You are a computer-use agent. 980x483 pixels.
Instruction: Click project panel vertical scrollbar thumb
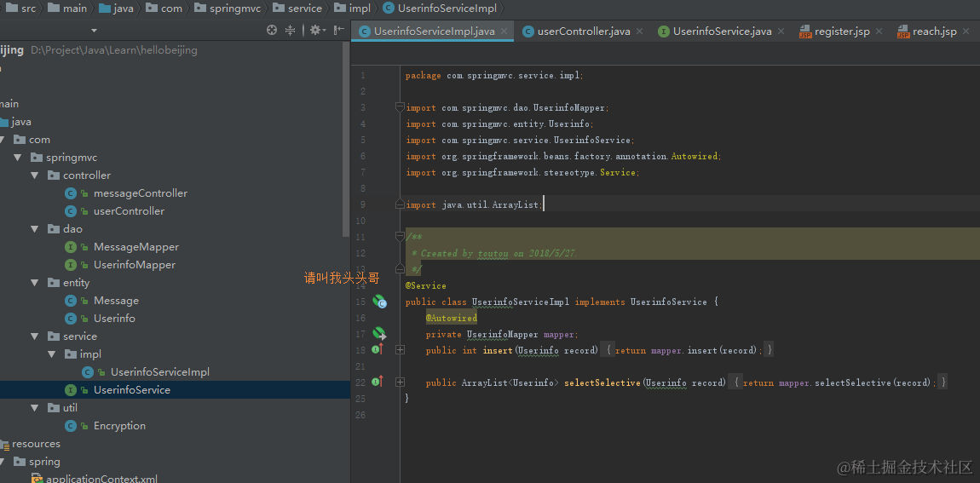tap(347, 140)
